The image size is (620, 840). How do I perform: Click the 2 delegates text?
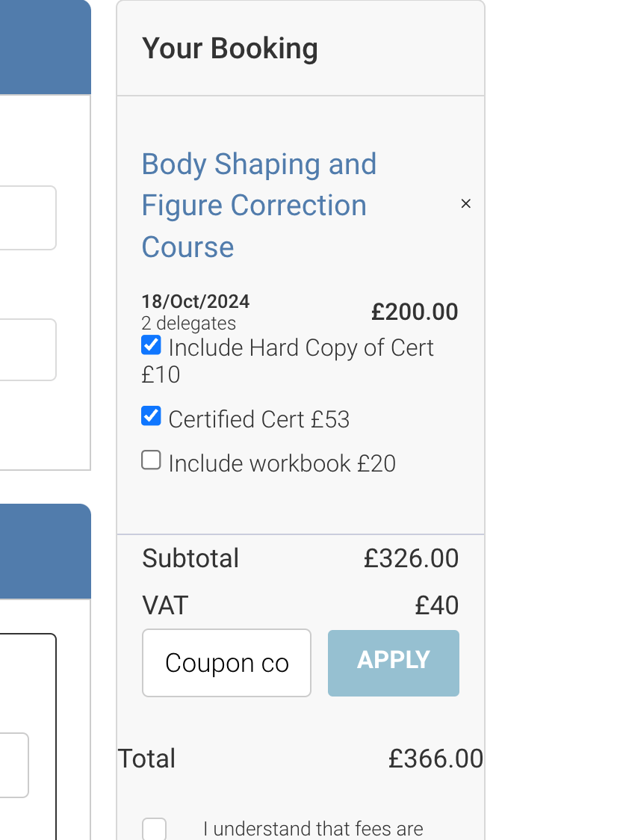tap(188, 324)
